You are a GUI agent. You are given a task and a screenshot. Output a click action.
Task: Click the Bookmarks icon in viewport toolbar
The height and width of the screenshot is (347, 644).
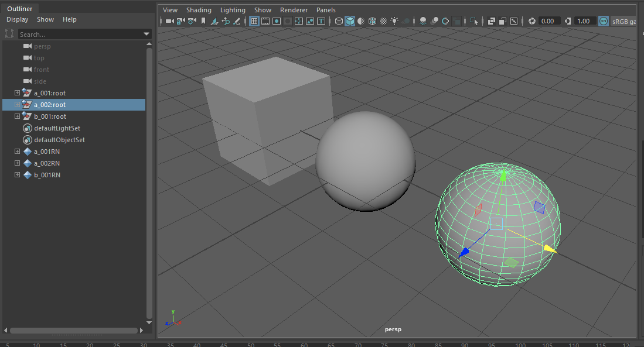(x=203, y=21)
